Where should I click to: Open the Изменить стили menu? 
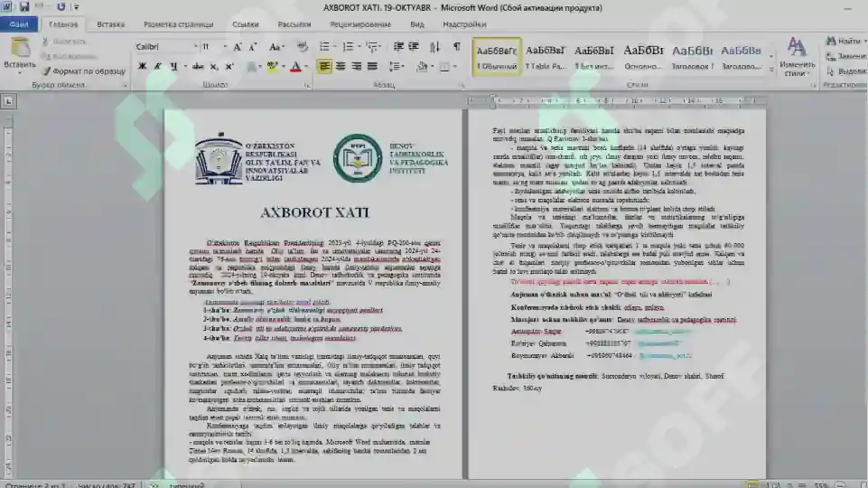[x=797, y=57]
